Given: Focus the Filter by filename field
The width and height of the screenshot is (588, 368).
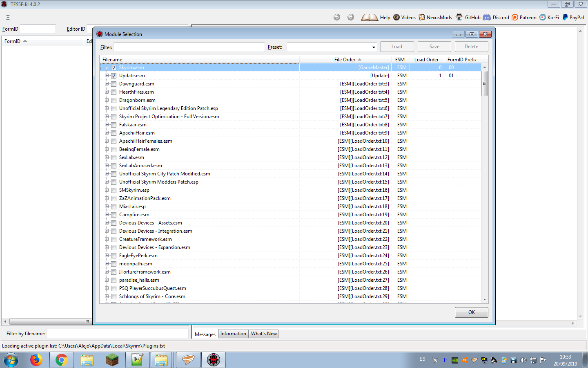Looking at the screenshot, I should click(118, 334).
